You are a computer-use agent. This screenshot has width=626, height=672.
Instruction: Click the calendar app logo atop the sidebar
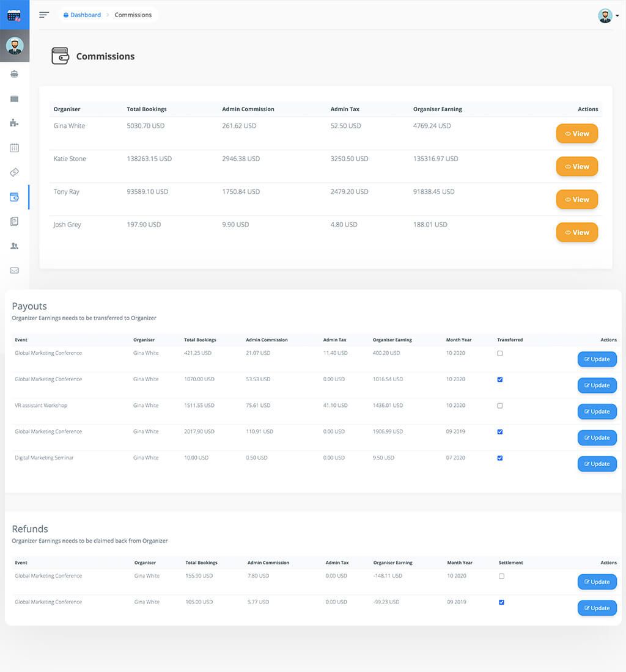point(14,14)
